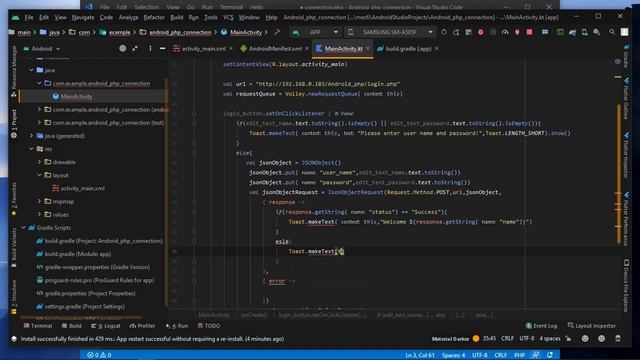640x360 pixels.
Task: Open the VCS menu
Action: (228, 18)
